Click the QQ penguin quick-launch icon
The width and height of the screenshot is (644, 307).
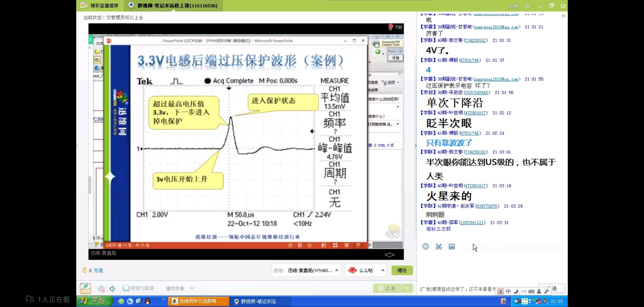click(147, 301)
